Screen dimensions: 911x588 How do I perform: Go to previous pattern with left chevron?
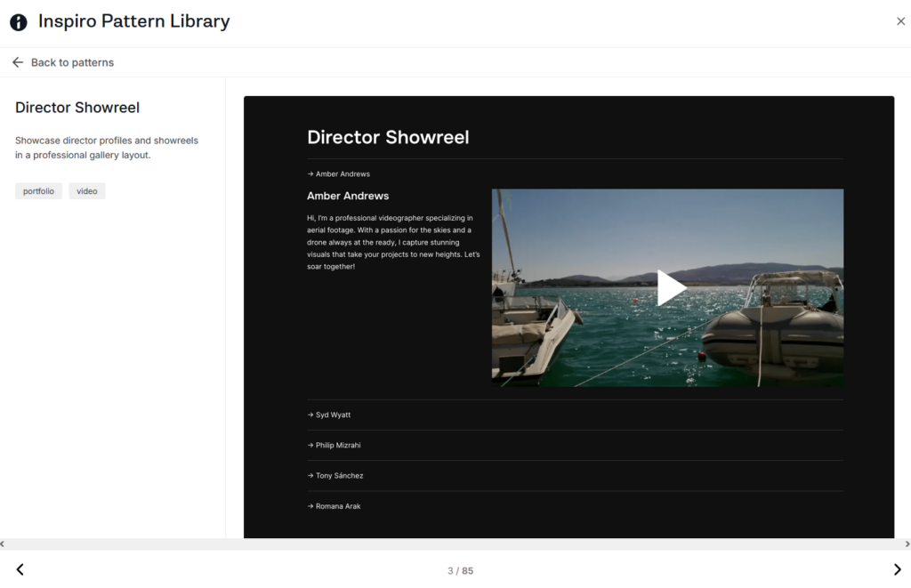coord(20,569)
